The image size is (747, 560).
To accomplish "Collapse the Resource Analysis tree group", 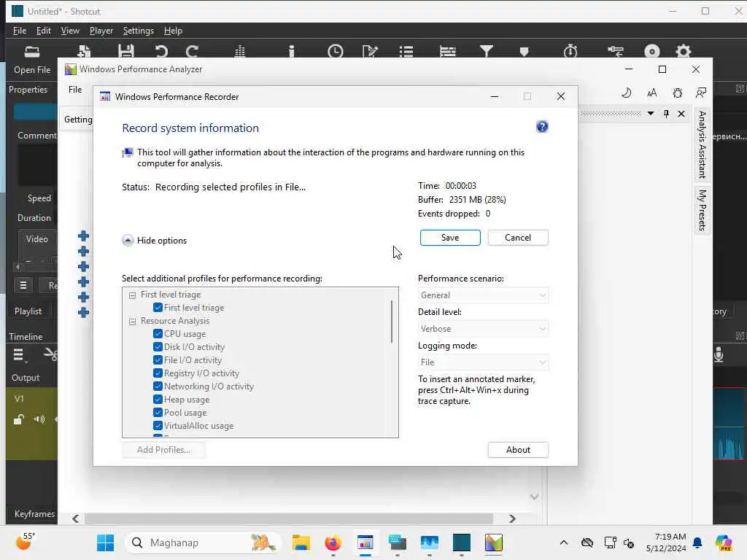I will 133,322.
